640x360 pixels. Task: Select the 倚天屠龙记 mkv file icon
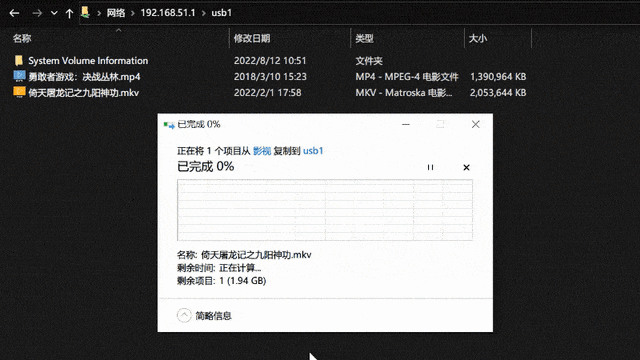coord(19,92)
